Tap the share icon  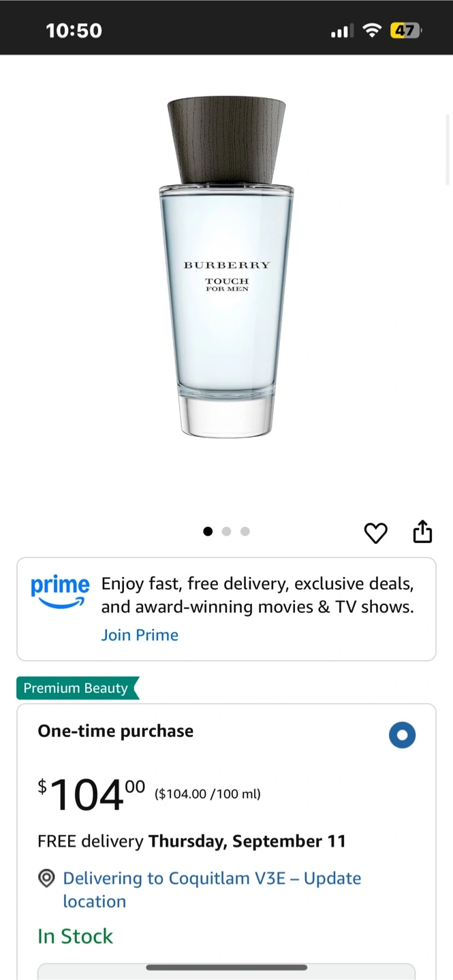[x=422, y=532]
